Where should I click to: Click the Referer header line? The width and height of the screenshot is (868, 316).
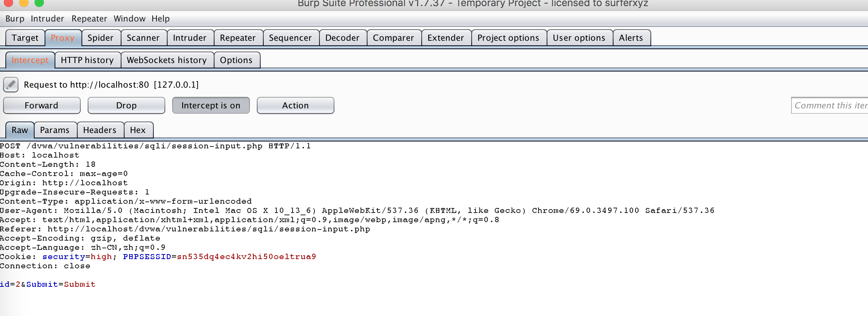point(185,229)
